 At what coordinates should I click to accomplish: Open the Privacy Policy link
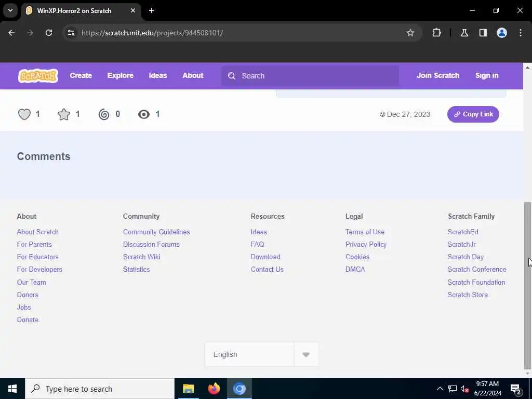(x=366, y=244)
